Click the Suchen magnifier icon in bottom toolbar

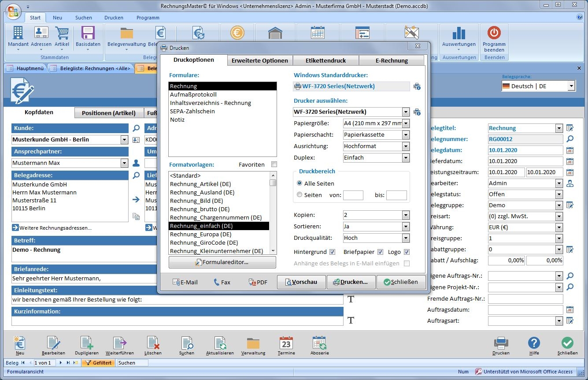(187, 343)
